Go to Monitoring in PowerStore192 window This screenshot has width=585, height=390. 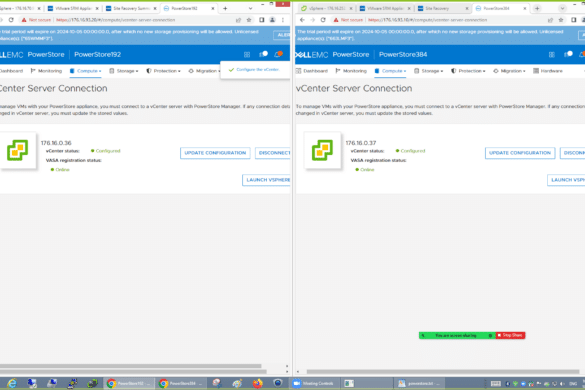tap(46, 71)
